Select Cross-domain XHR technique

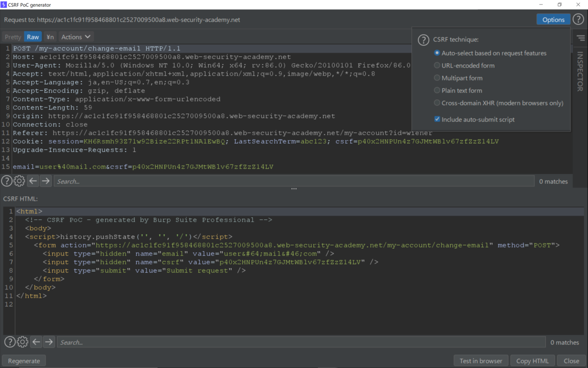coord(499,103)
